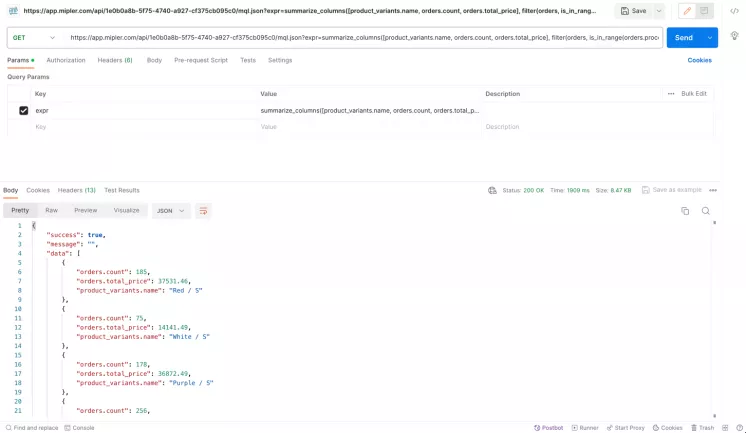Open the three-dots column options menu
This screenshot has width=746, height=433.
coord(671,94)
